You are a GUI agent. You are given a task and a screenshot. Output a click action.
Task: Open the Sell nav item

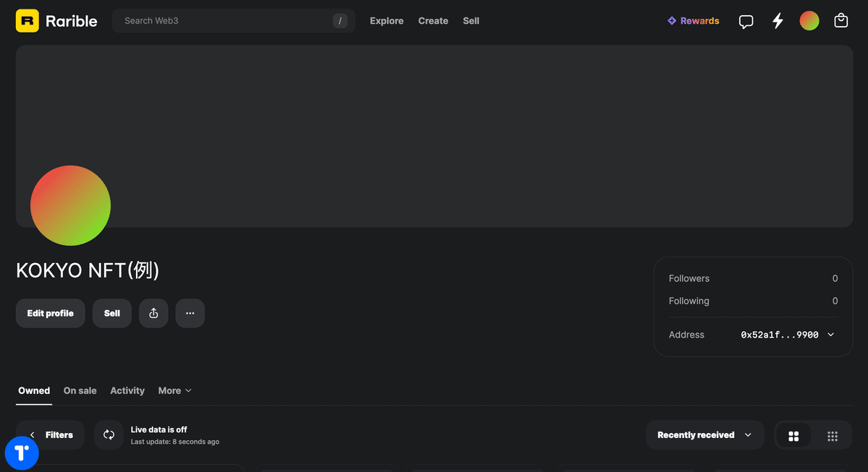[x=471, y=21]
